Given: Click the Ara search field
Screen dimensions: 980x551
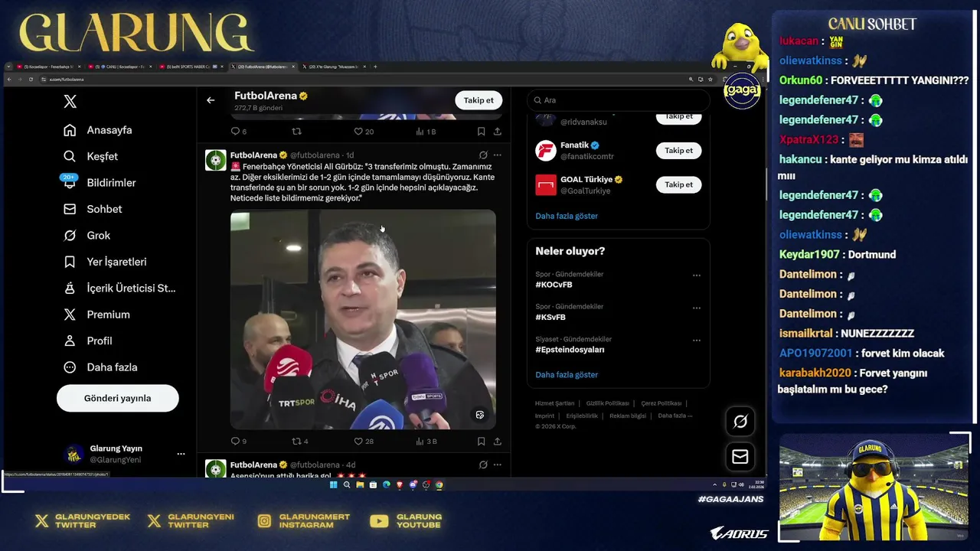Looking at the screenshot, I should [618, 100].
